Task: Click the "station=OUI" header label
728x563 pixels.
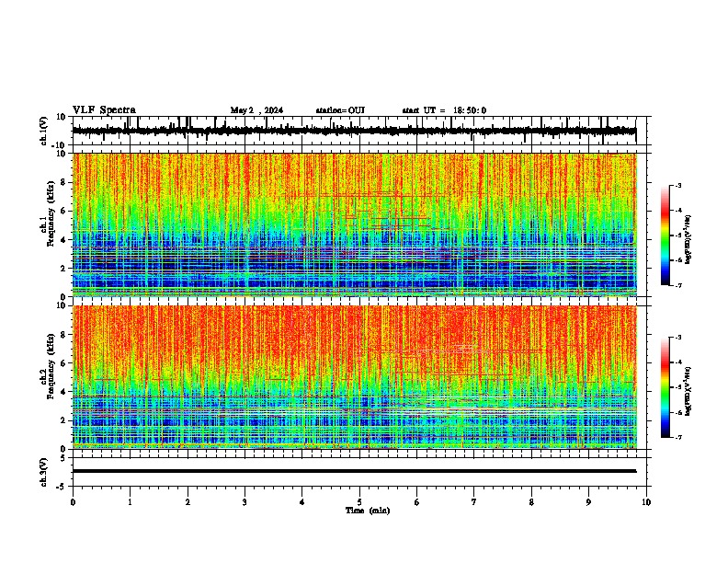Action: point(340,110)
